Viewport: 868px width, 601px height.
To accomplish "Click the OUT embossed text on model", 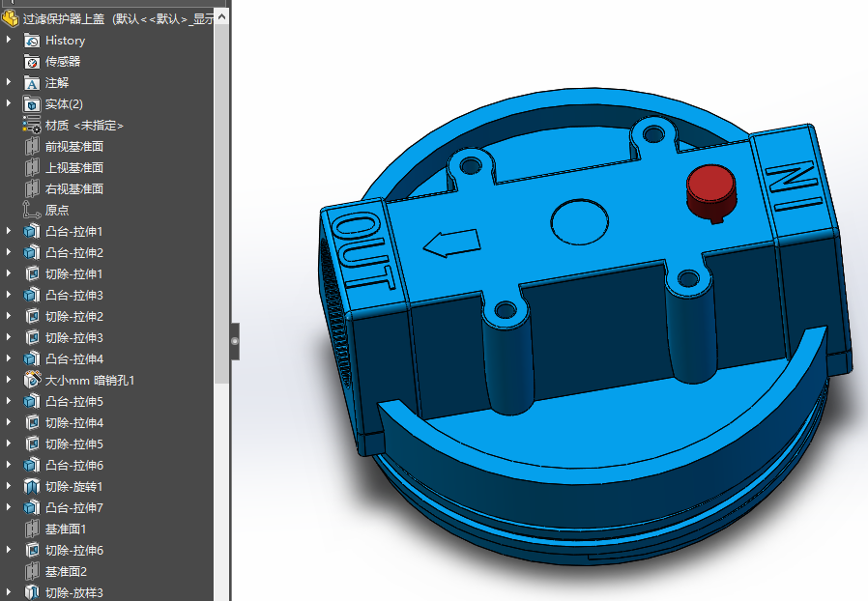I will point(362,250).
